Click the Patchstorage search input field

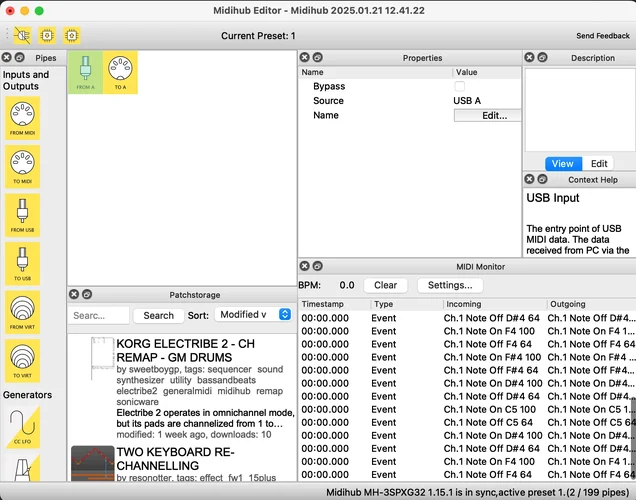(x=100, y=315)
